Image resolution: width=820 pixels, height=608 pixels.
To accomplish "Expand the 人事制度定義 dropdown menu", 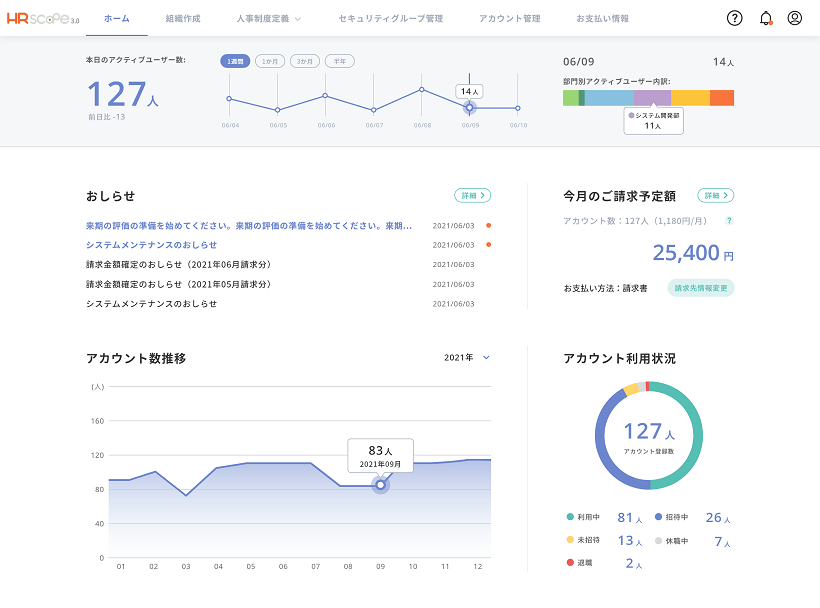I will point(265,16).
